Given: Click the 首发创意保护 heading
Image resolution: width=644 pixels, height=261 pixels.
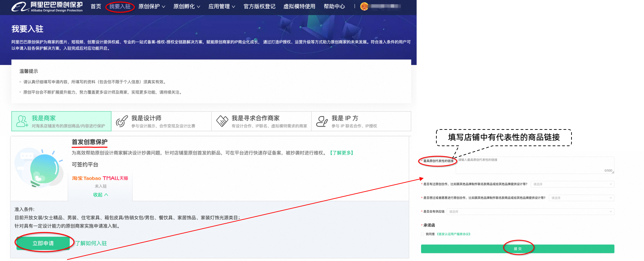Looking at the screenshot, I should [x=90, y=142].
